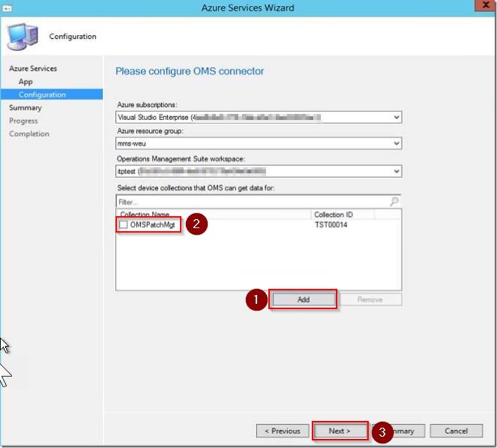The height and width of the screenshot is (448, 497).
Task: Click the computer icon beside Configuration header
Action: coord(23,37)
